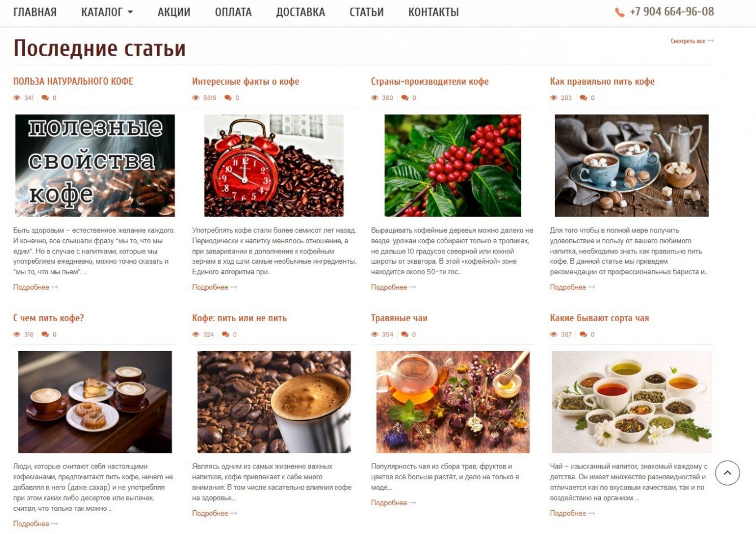Go to the Доставка page
This screenshot has width=756, height=534.
point(300,12)
